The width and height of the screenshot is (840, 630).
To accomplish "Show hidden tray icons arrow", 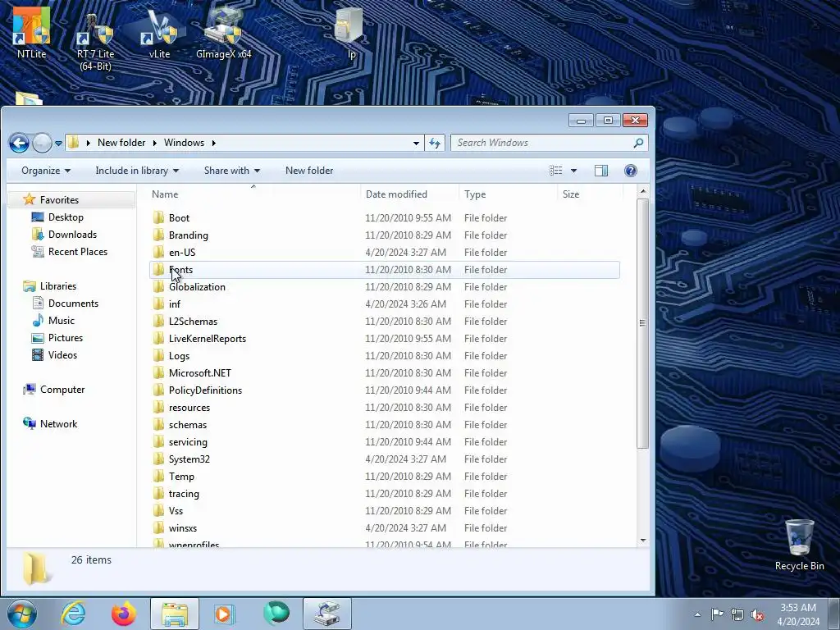I will 697,614.
